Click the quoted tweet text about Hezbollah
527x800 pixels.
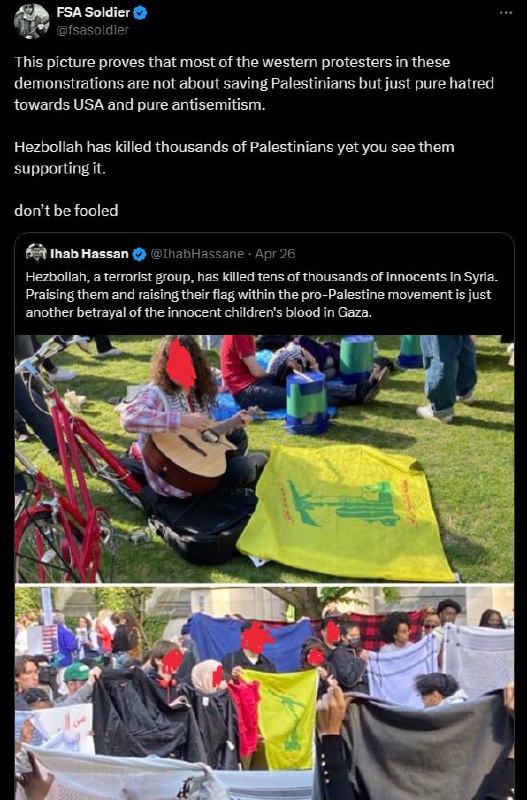click(262, 294)
